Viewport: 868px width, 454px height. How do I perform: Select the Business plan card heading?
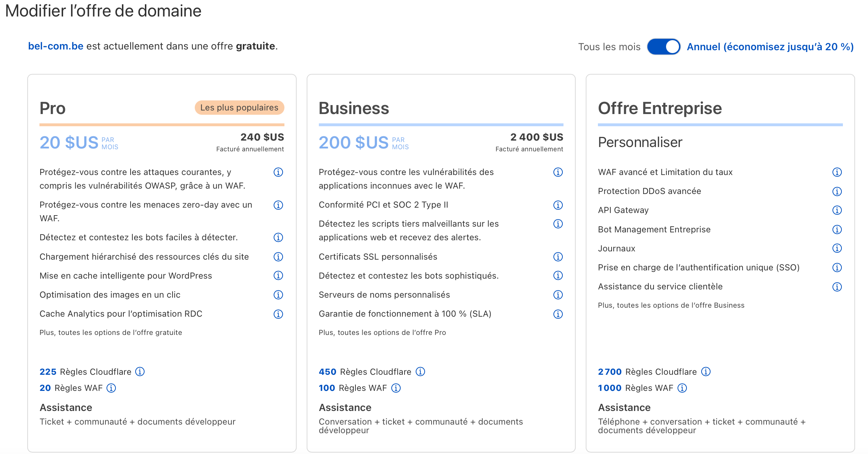[x=354, y=108]
